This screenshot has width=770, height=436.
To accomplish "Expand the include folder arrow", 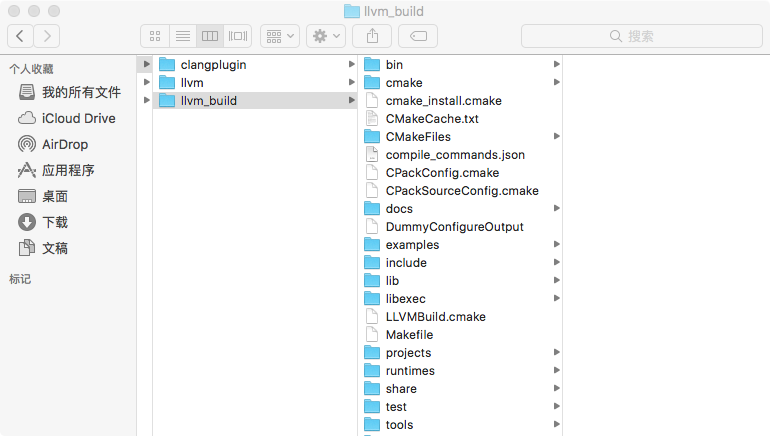I will 556,262.
